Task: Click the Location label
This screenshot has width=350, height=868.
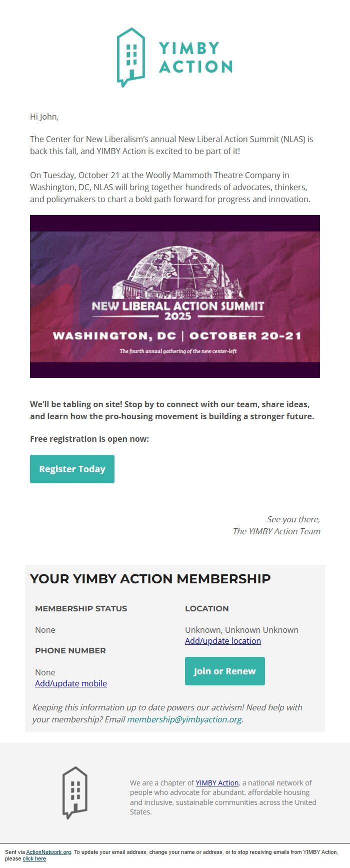Action: (x=207, y=608)
